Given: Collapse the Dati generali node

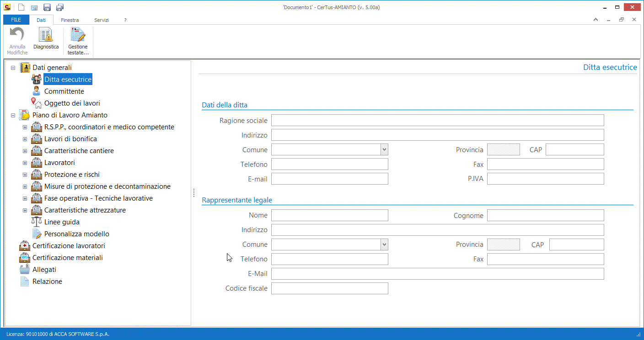Looking at the screenshot, I should pyautogui.click(x=13, y=68).
